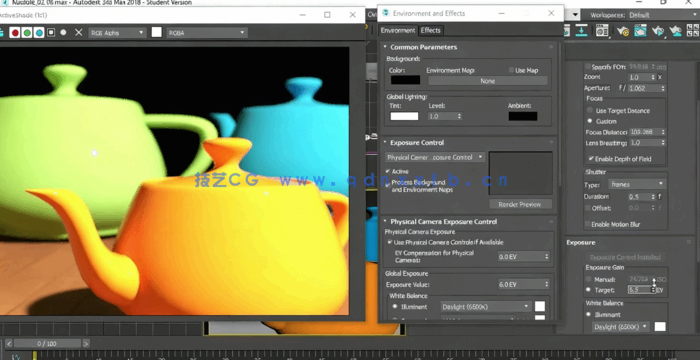Select the Custom focus radio button
Screen dimensions: 700x360
pos(590,121)
